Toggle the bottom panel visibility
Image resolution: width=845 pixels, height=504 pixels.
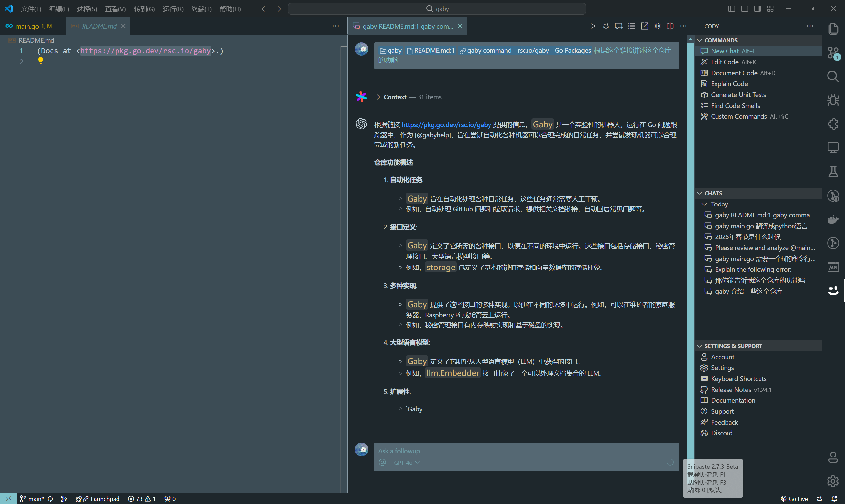point(744,9)
